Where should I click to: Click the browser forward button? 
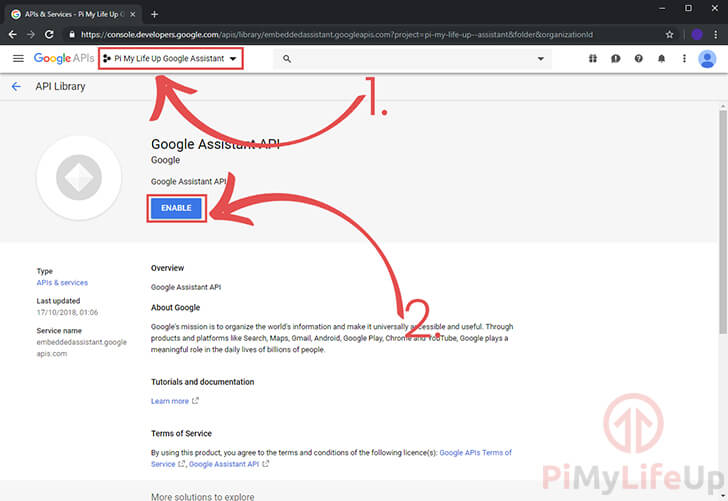coord(31,34)
